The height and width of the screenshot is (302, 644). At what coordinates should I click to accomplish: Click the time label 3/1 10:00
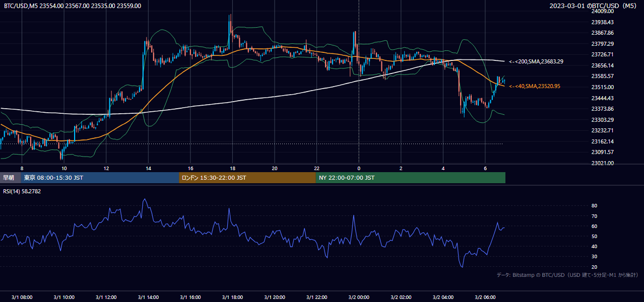click(x=63, y=297)
